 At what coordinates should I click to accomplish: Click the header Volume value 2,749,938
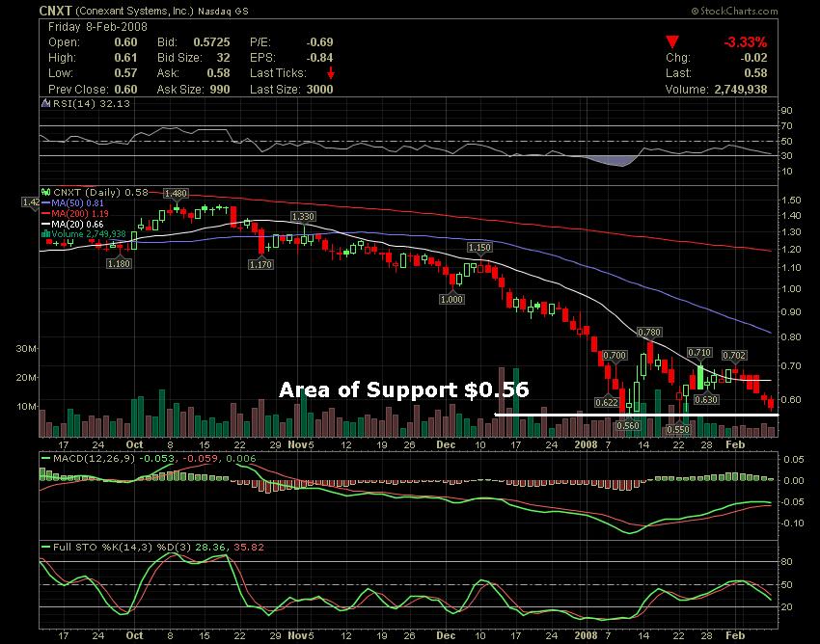point(741,90)
